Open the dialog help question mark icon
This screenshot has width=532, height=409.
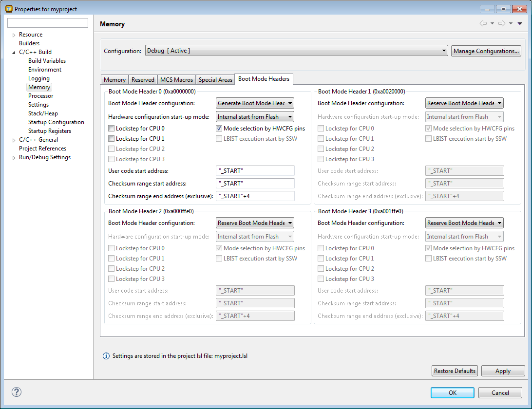(16, 392)
